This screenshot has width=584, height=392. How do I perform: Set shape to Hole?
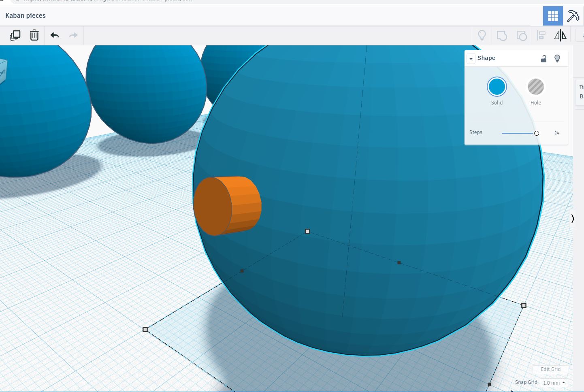pyautogui.click(x=535, y=87)
